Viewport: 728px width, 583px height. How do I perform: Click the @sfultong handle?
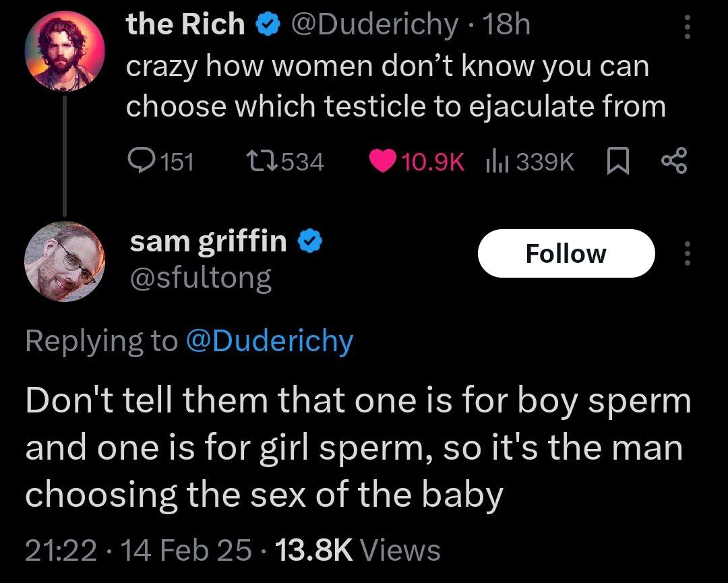point(201,278)
